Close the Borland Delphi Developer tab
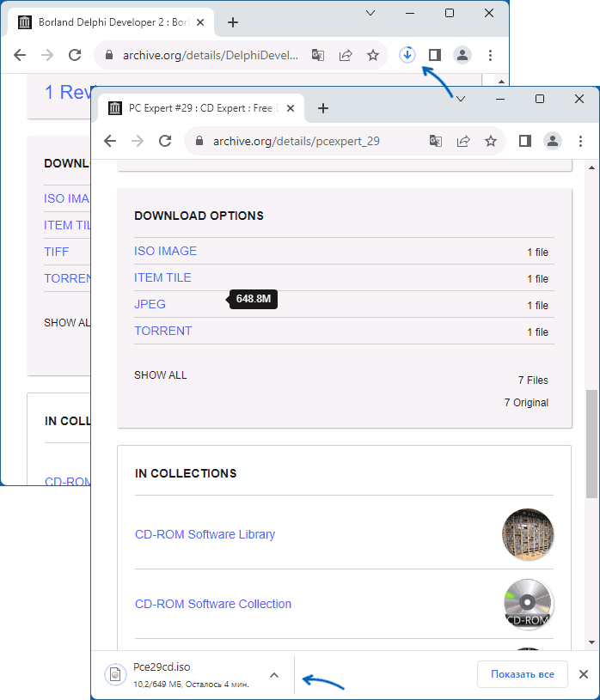This screenshot has width=600, height=700. [x=200, y=22]
